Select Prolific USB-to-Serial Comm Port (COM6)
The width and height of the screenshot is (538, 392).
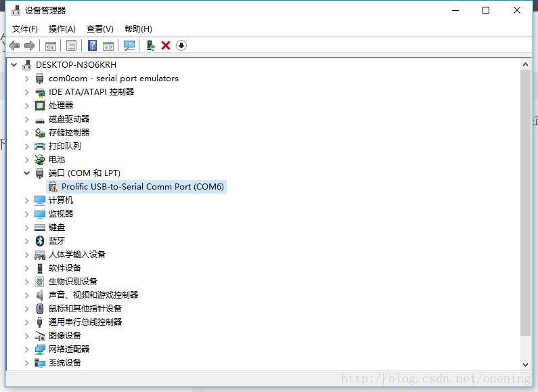pos(143,187)
